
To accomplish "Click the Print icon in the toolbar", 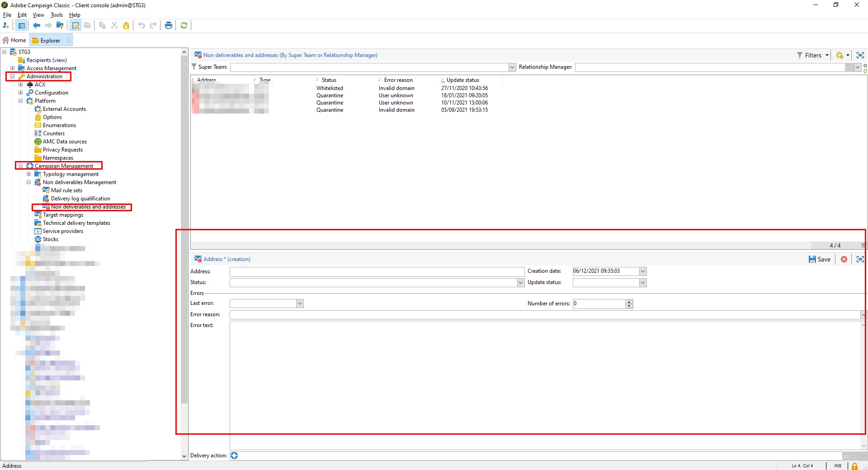I will pos(169,25).
